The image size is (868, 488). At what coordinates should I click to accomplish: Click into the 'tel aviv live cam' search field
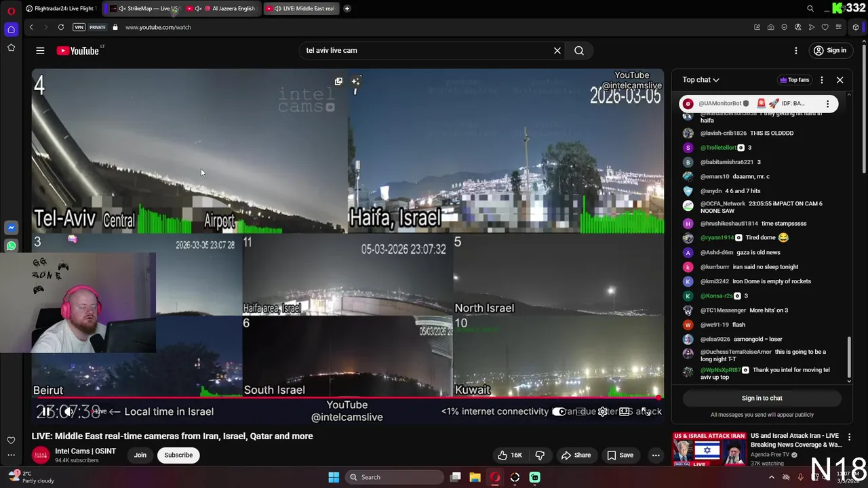427,50
